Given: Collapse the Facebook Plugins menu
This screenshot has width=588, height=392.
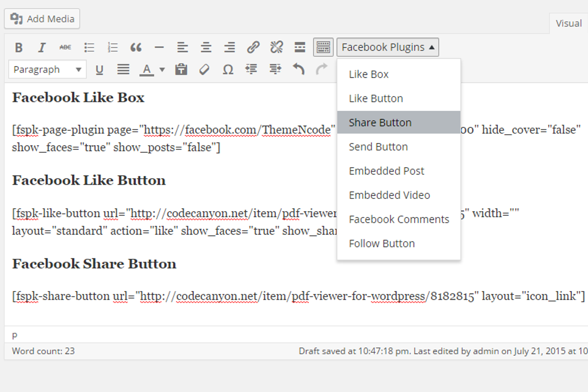Looking at the screenshot, I should tap(388, 47).
